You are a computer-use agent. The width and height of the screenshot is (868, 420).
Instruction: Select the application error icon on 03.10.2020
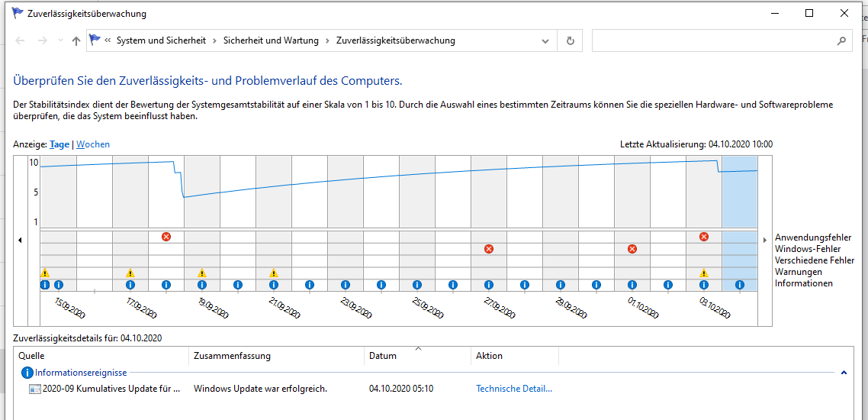704,237
